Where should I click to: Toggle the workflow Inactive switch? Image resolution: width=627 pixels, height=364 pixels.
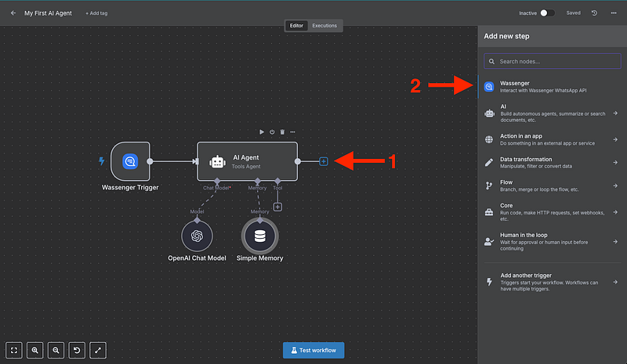[547, 13]
